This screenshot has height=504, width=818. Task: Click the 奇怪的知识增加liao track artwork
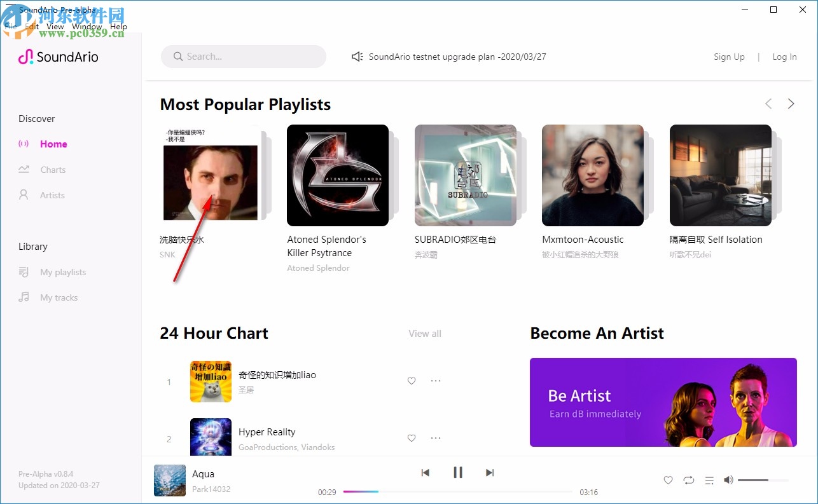point(211,381)
